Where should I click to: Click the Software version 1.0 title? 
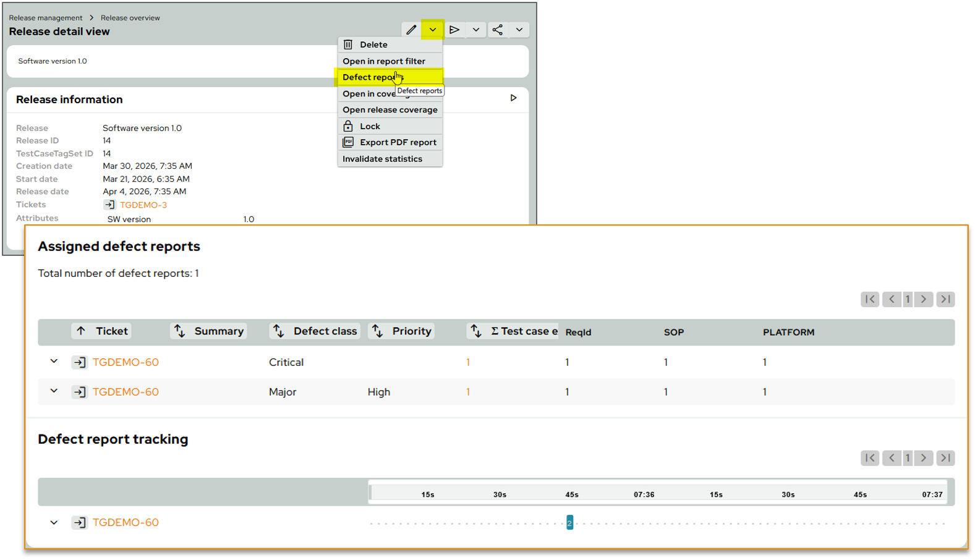53,61
